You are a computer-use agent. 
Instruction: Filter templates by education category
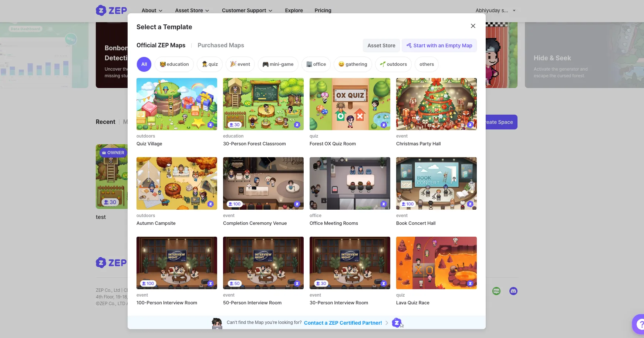tap(174, 64)
